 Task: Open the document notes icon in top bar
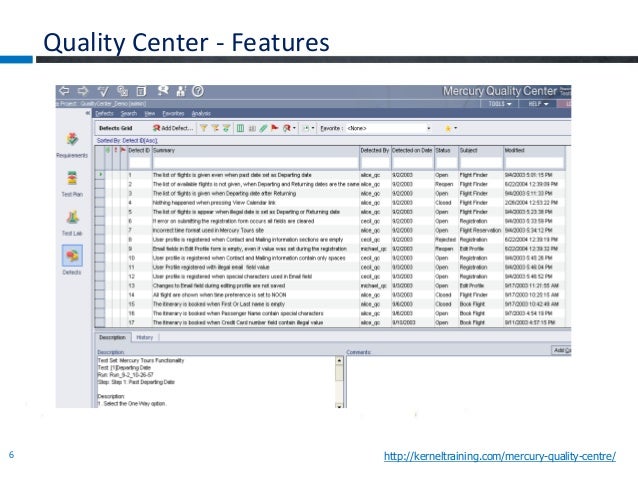[x=141, y=91]
